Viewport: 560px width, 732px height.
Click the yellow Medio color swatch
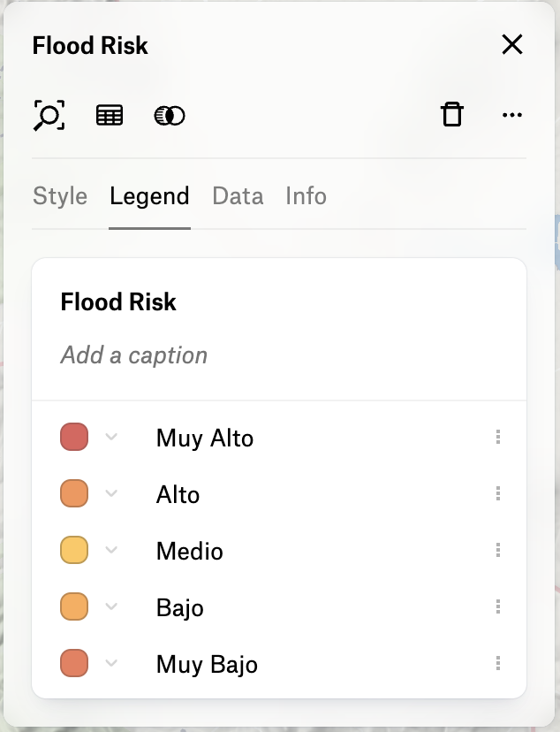point(74,550)
